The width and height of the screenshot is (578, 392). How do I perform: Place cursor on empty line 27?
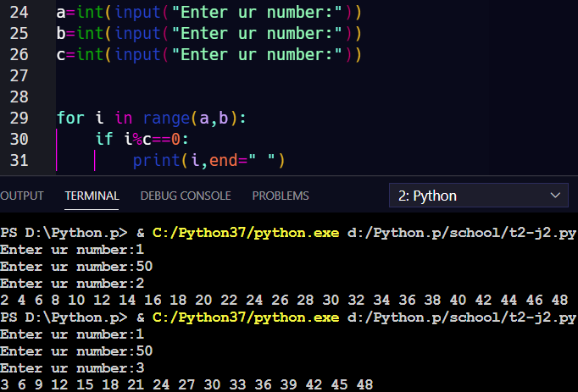coord(170,76)
